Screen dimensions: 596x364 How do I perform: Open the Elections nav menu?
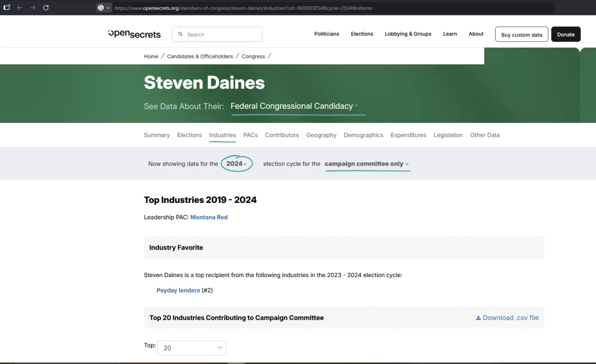pyautogui.click(x=362, y=34)
